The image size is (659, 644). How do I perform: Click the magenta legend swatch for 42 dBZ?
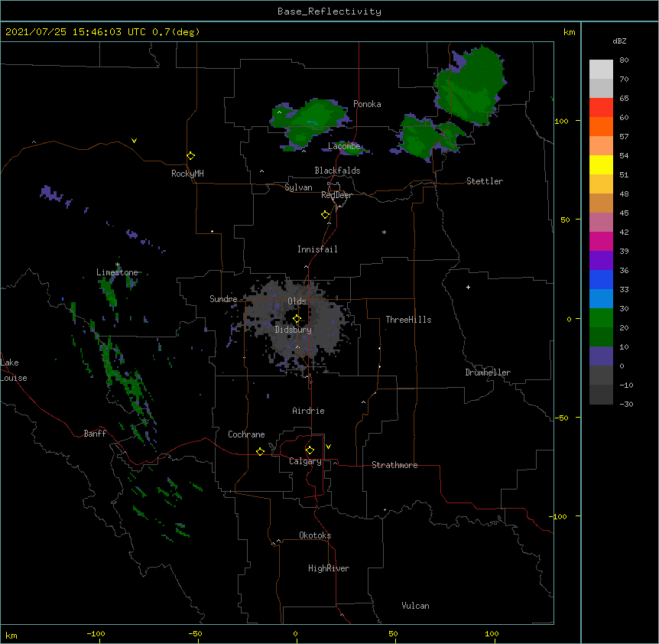click(601, 241)
